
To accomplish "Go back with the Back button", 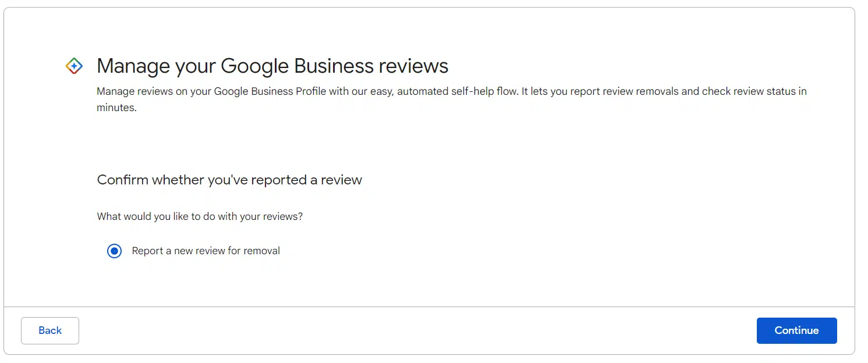I will coord(50,330).
